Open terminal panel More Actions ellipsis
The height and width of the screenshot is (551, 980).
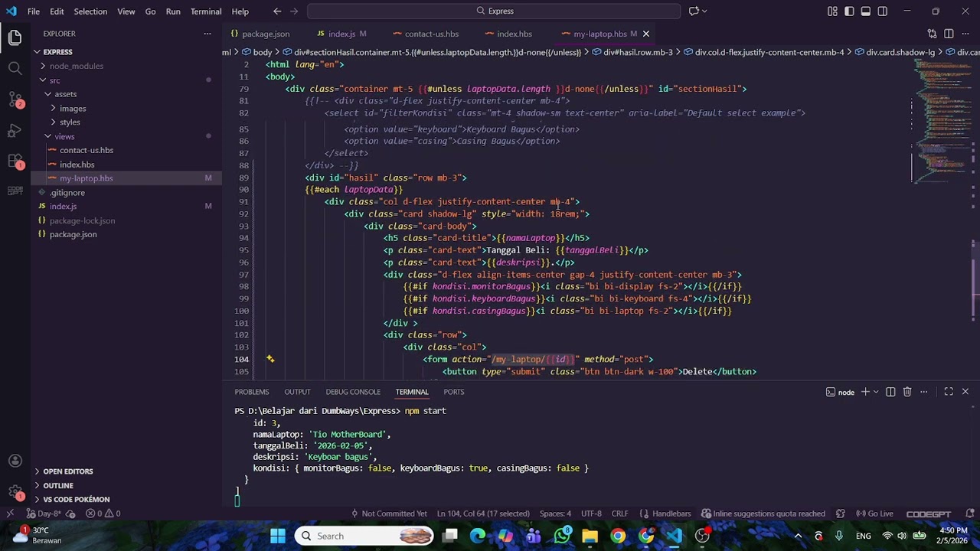[924, 392]
